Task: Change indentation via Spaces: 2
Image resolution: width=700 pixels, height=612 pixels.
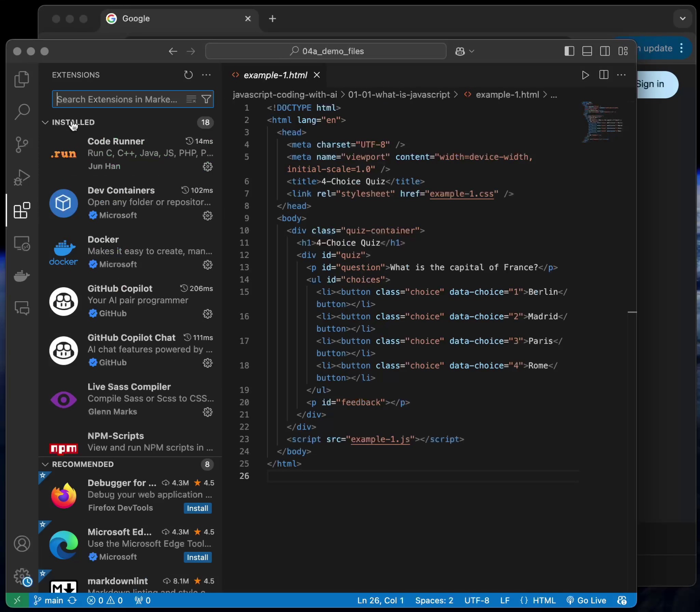Action: 434,600
